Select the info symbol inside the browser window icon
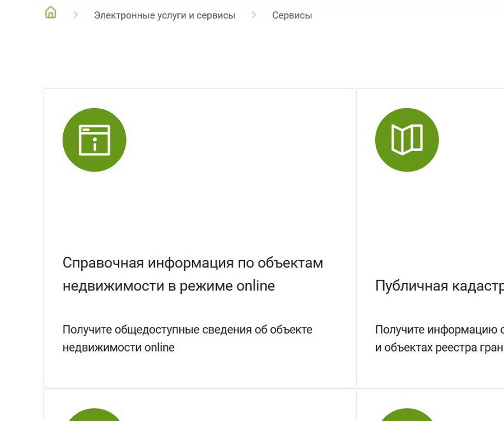The image size is (504, 421). coord(94,143)
